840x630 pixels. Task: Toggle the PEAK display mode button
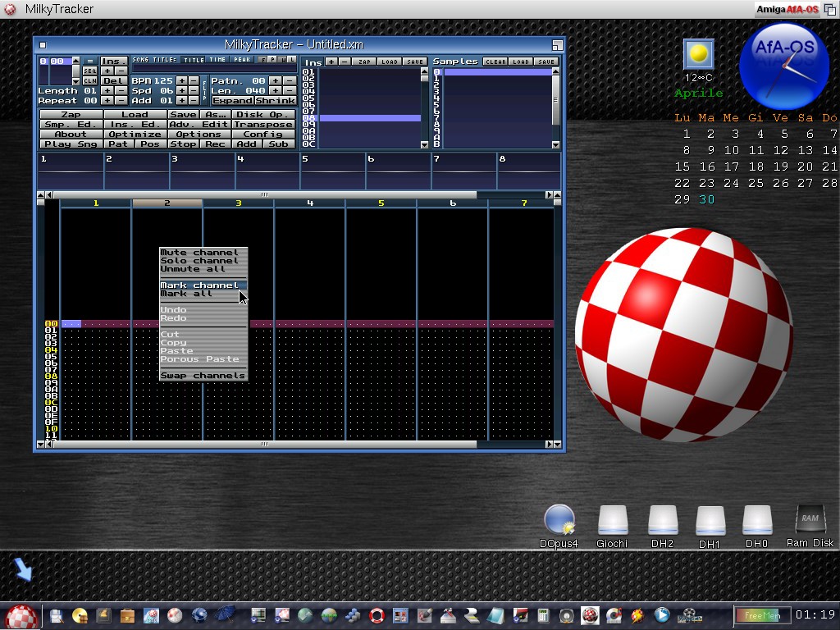click(241, 60)
